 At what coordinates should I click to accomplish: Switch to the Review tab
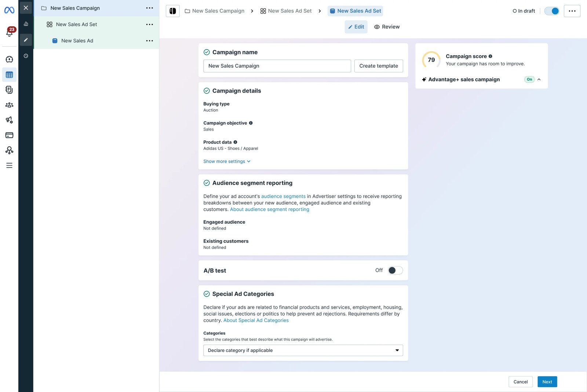(387, 27)
